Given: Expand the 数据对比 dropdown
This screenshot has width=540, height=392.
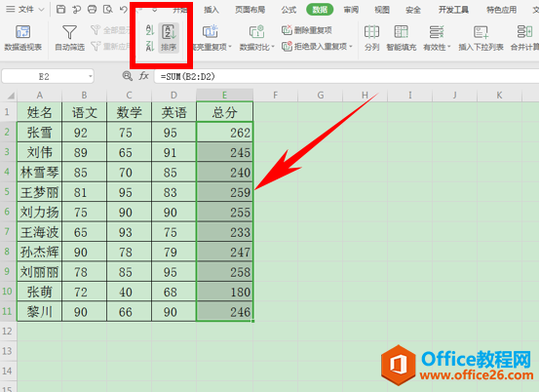Looking at the screenshot, I should pos(273,47).
